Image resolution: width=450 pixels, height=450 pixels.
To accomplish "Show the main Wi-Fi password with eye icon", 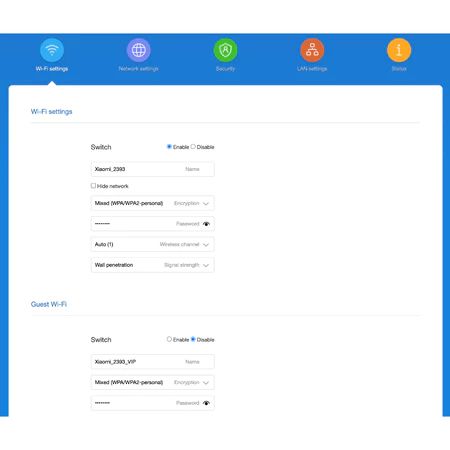I will [x=206, y=224].
